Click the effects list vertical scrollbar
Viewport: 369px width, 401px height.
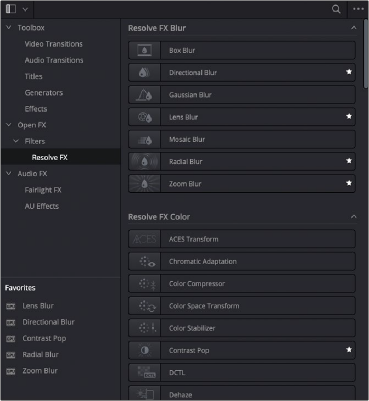366,53
